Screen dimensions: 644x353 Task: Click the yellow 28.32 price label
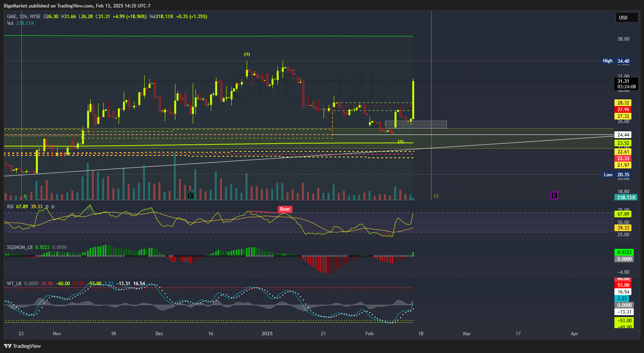tap(623, 103)
